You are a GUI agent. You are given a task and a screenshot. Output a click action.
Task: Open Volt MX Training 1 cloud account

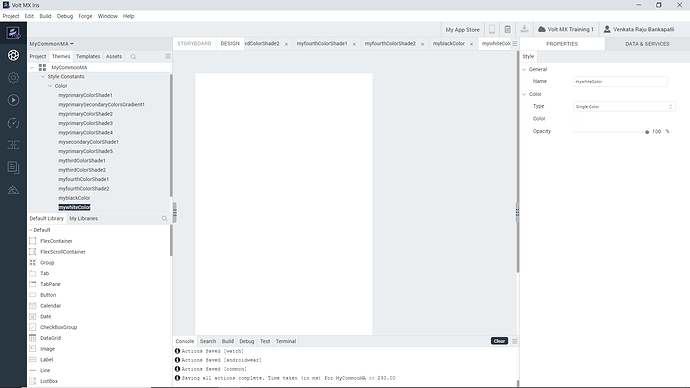(565, 29)
